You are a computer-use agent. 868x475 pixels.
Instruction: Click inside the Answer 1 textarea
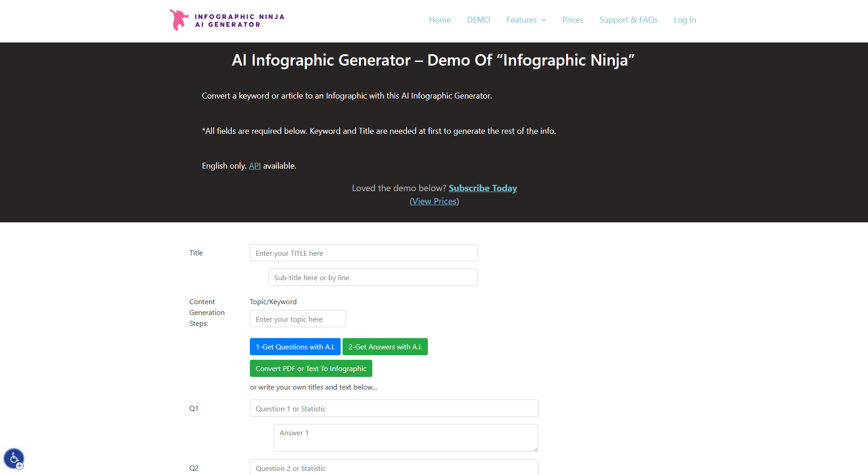pos(405,437)
